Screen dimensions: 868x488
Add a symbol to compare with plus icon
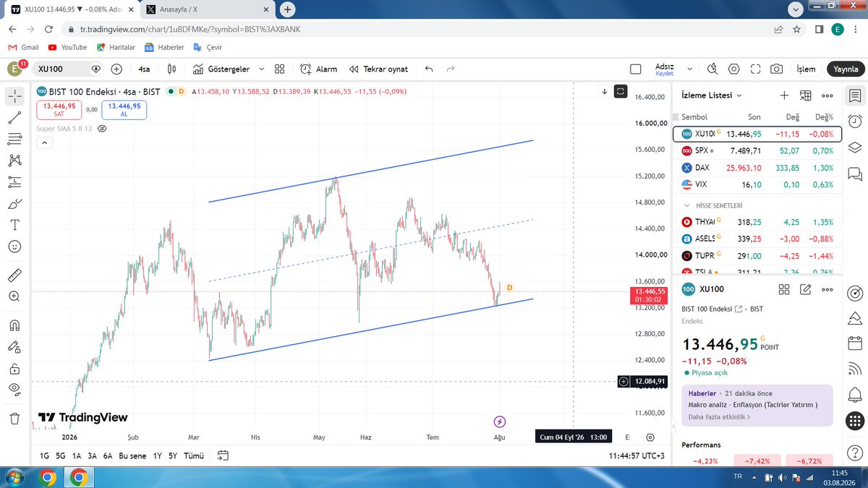(x=116, y=69)
